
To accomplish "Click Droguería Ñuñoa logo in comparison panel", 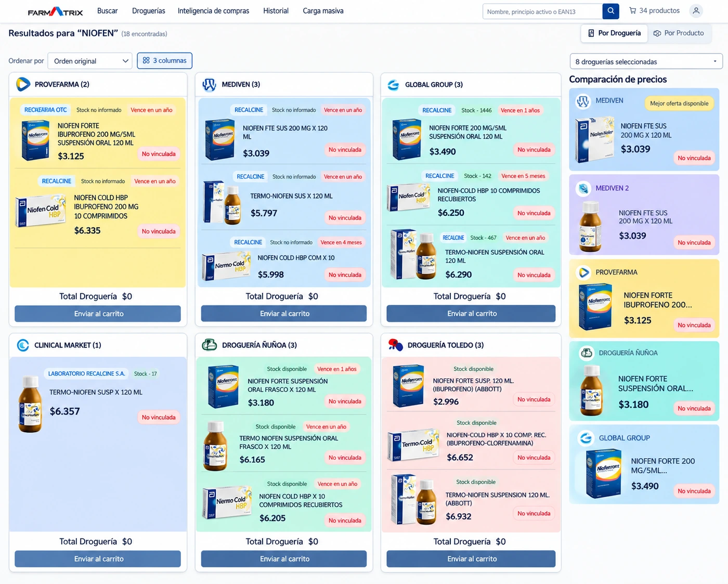I will [x=587, y=353].
